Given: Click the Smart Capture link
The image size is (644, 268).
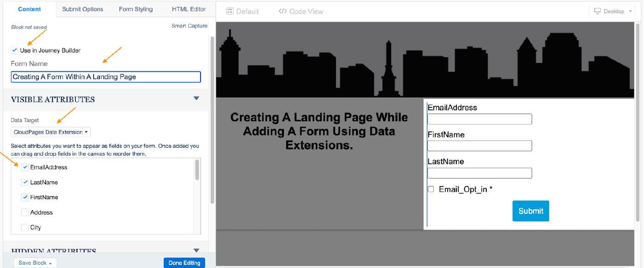Looking at the screenshot, I should 189,26.
